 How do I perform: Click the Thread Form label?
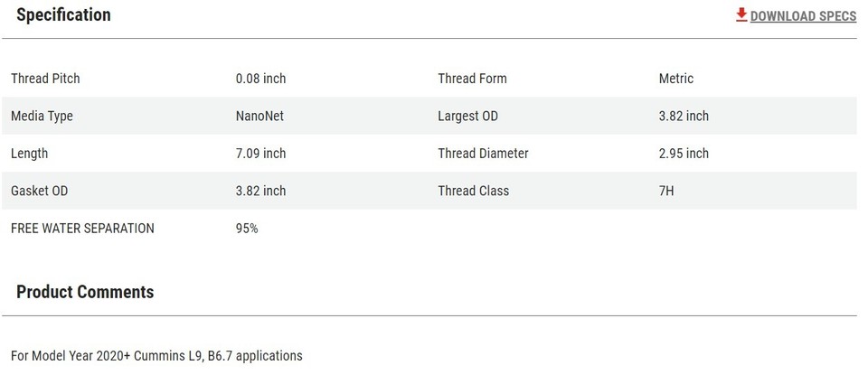tap(472, 79)
